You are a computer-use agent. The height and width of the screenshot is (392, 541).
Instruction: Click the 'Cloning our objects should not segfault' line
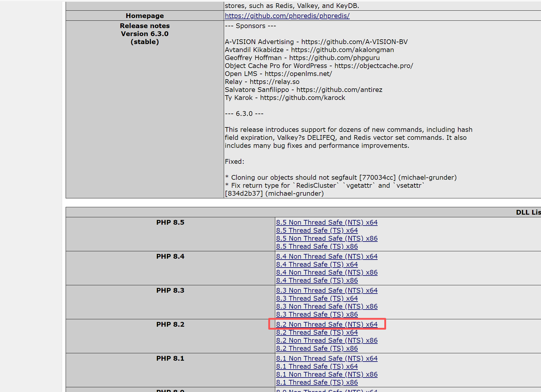(x=341, y=177)
